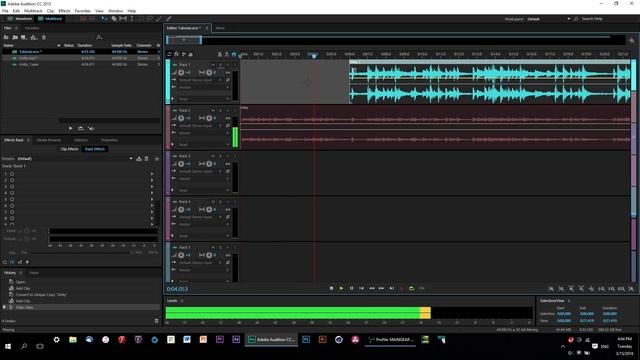Switch to the Markers tab
The height and width of the screenshot is (360, 640).
click(81, 140)
